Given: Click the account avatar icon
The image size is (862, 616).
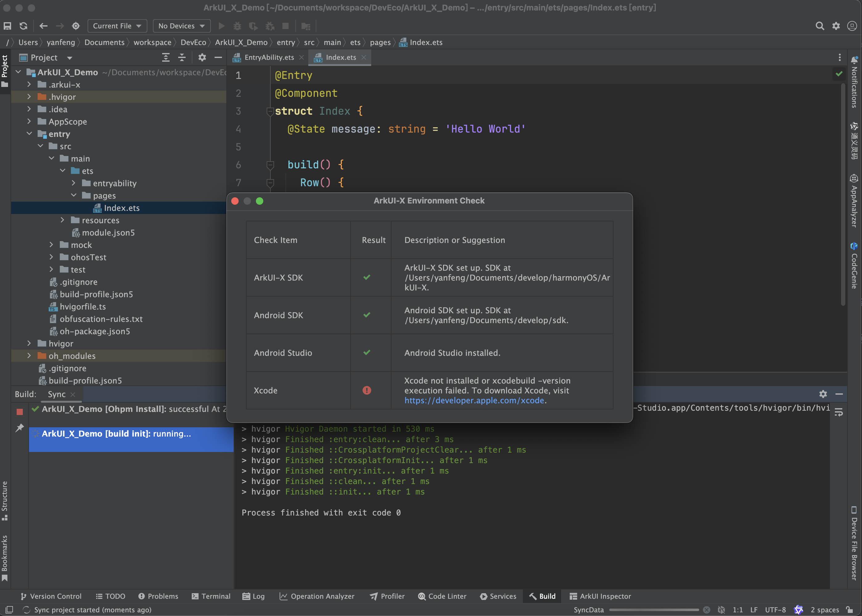Looking at the screenshot, I should click(x=852, y=26).
